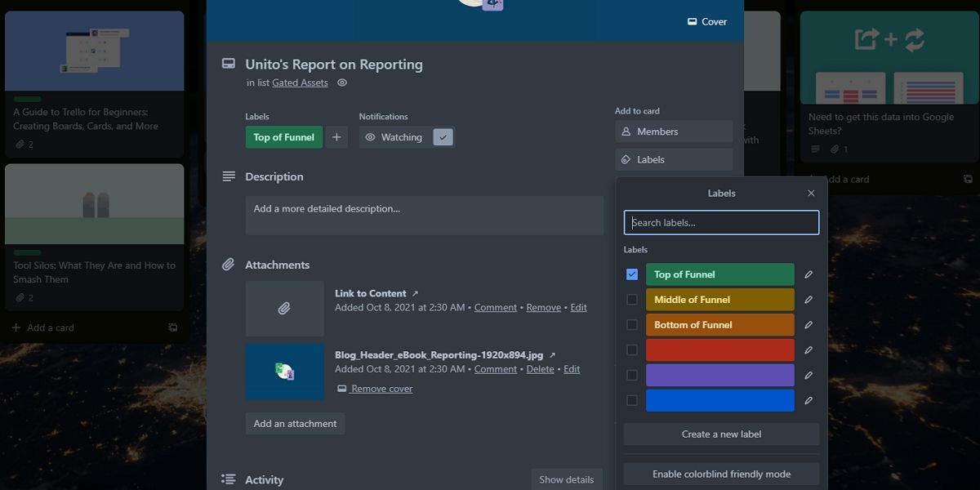Viewport: 980px width, 490px height.
Task: Click the Description icon next to its heading
Action: (229, 176)
